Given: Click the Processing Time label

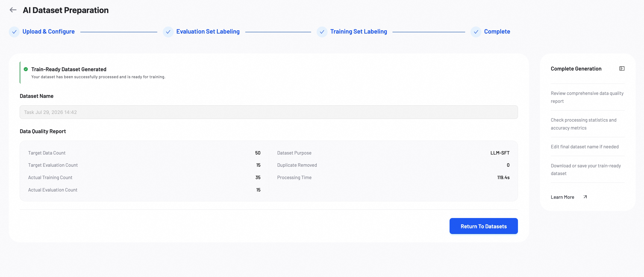Looking at the screenshot, I should pyautogui.click(x=294, y=177).
